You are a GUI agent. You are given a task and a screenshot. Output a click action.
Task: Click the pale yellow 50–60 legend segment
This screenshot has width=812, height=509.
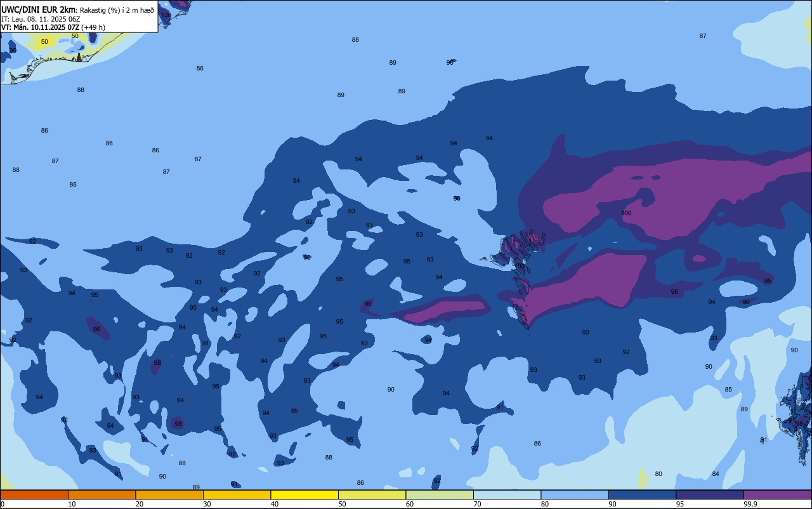372,494
